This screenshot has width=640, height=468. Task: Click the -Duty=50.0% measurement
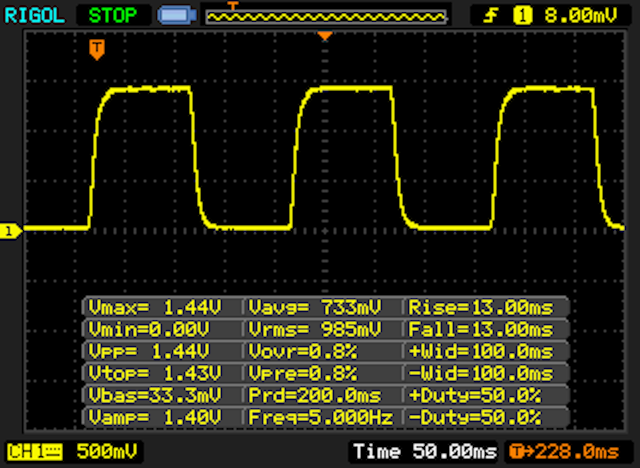[475, 417]
